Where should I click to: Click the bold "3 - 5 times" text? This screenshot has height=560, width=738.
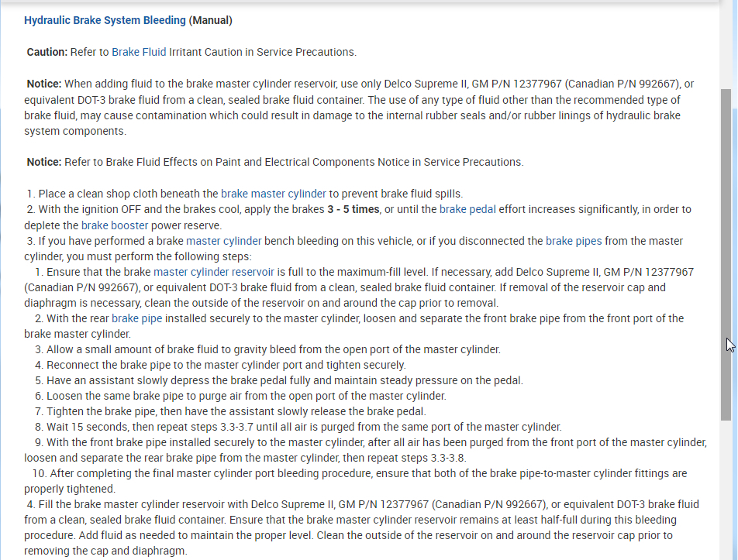[353, 209]
